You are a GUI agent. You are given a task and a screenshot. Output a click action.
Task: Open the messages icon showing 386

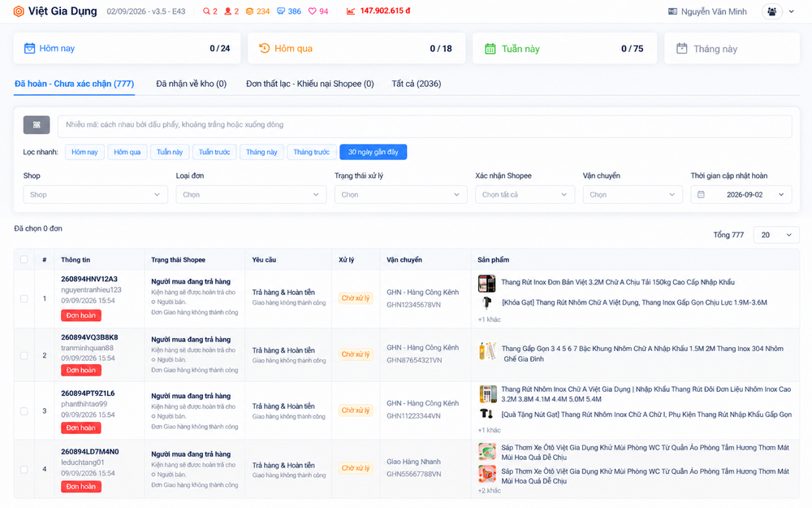281,11
